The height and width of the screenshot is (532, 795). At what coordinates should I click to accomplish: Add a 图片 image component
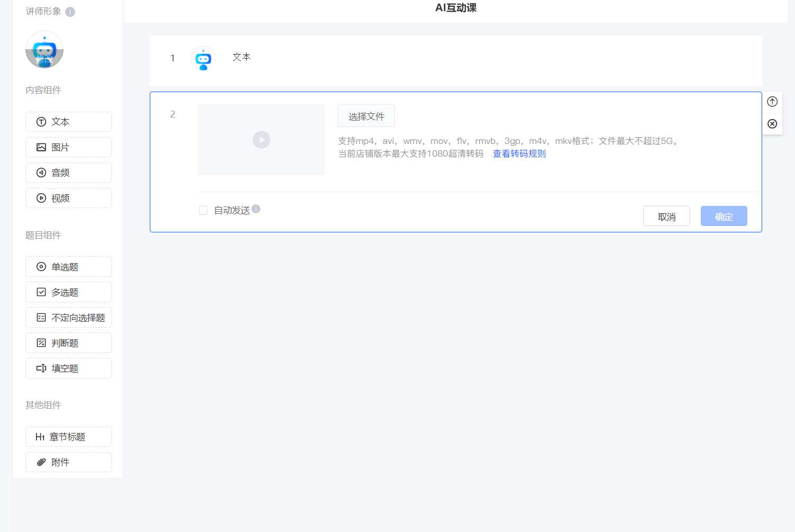[x=68, y=147]
